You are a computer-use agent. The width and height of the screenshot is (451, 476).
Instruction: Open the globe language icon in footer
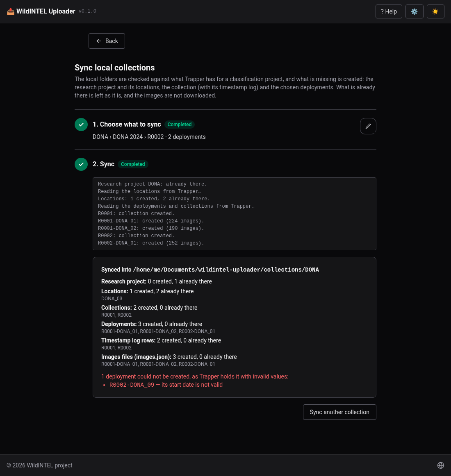click(x=441, y=465)
